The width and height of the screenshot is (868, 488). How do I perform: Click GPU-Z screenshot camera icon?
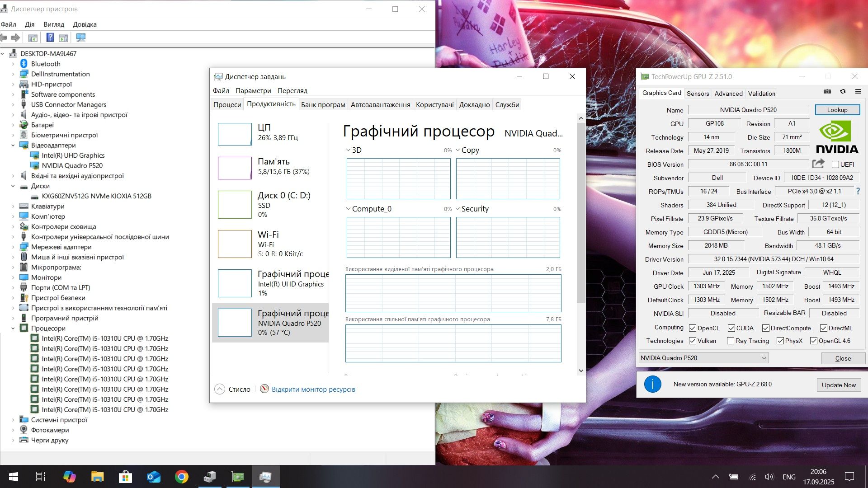pyautogui.click(x=827, y=91)
